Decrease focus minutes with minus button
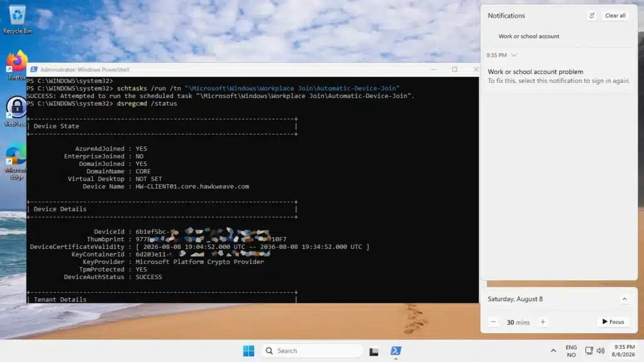644x362 pixels. point(493,322)
